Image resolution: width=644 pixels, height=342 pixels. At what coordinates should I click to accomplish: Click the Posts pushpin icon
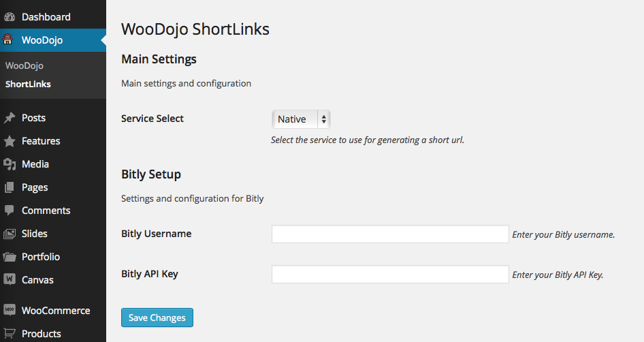(10, 118)
